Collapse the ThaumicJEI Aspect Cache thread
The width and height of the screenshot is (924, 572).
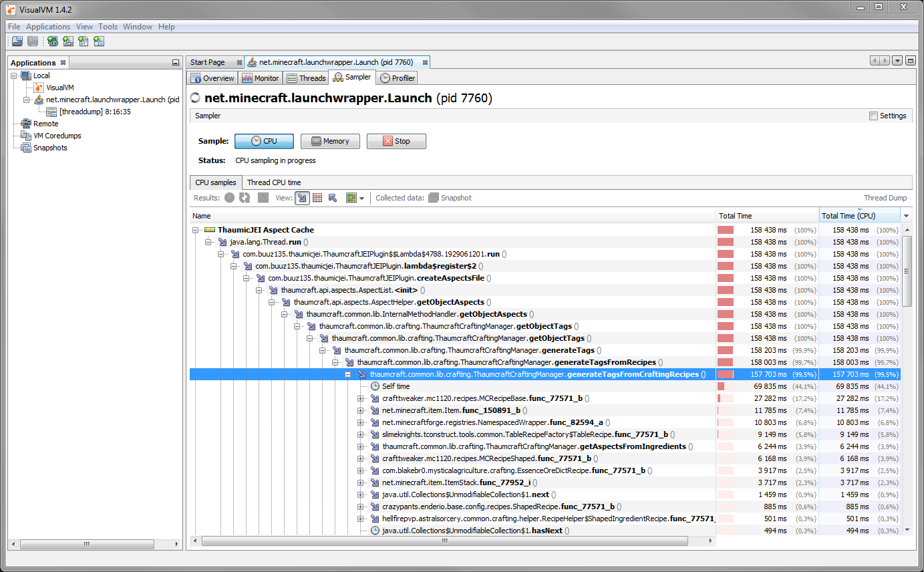pyautogui.click(x=196, y=230)
